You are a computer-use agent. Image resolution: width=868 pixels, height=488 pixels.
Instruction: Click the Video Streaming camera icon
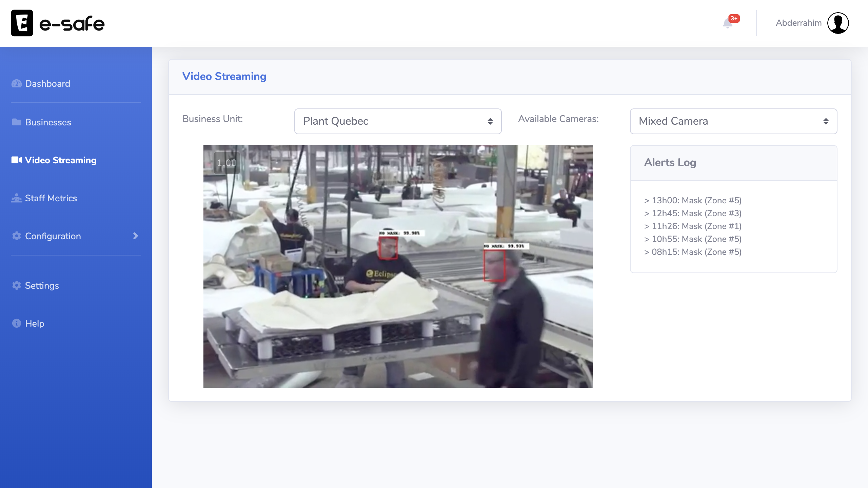tap(16, 160)
